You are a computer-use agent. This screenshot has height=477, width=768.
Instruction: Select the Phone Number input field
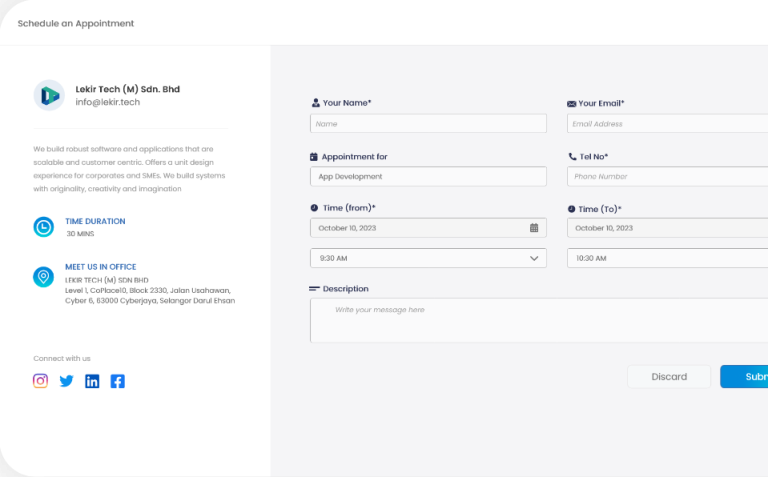[665, 176]
